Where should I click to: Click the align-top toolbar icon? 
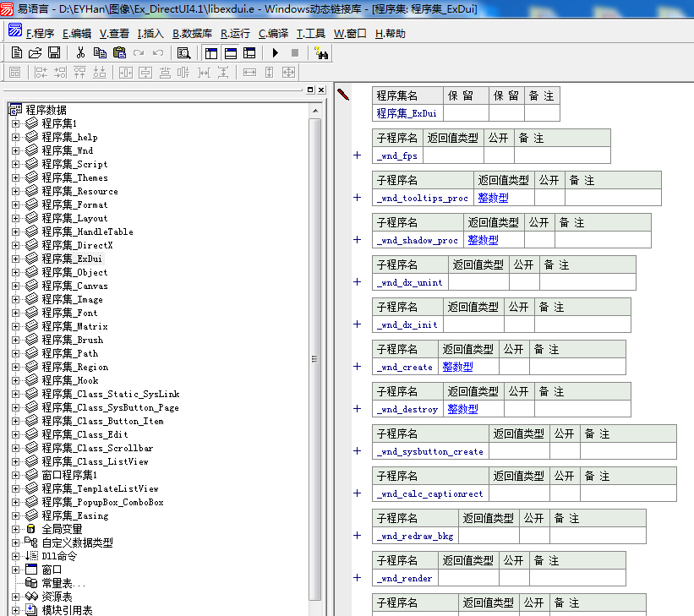click(x=79, y=72)
